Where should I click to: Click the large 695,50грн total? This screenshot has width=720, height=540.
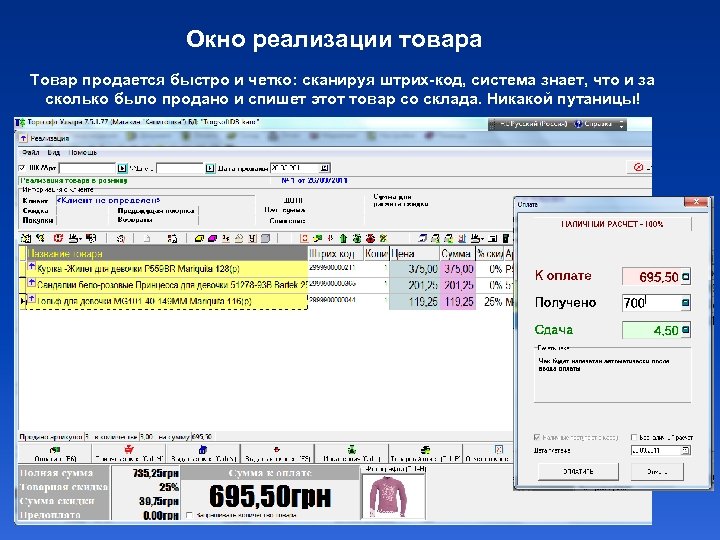(x=270, y=496)
